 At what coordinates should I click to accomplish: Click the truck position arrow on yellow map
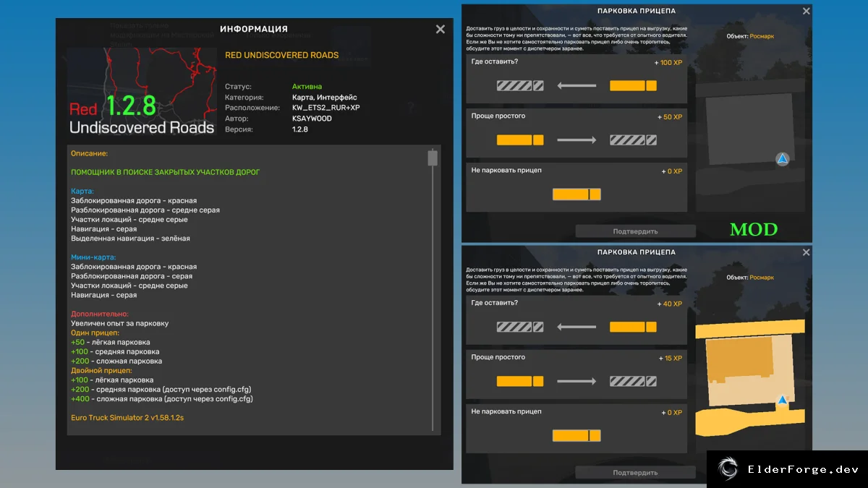782,400
